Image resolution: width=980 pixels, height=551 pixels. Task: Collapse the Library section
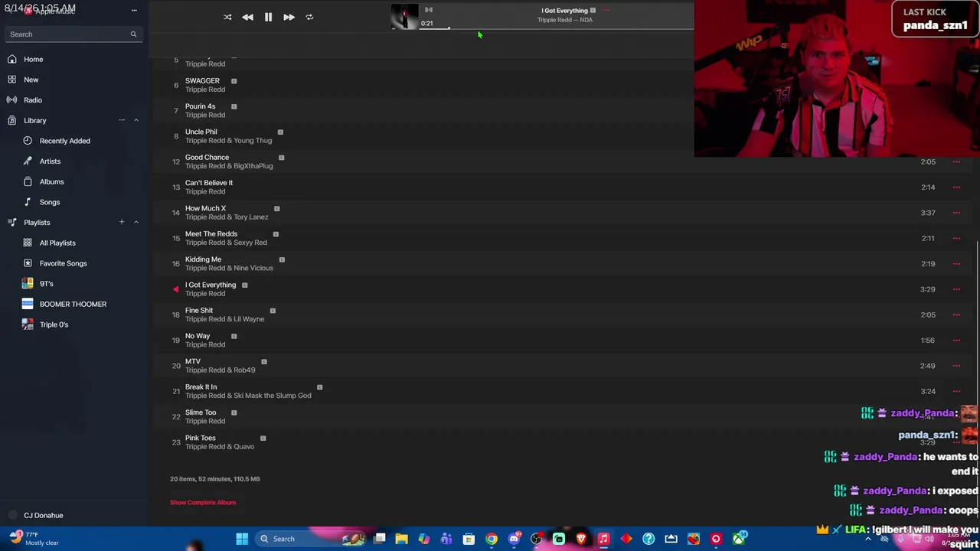coord(136,120)
